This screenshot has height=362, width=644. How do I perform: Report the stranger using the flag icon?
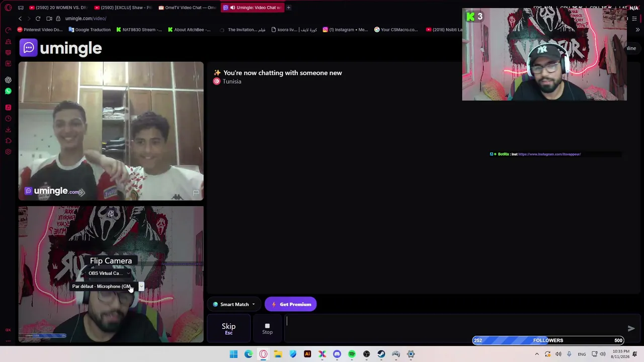point(196,193)
